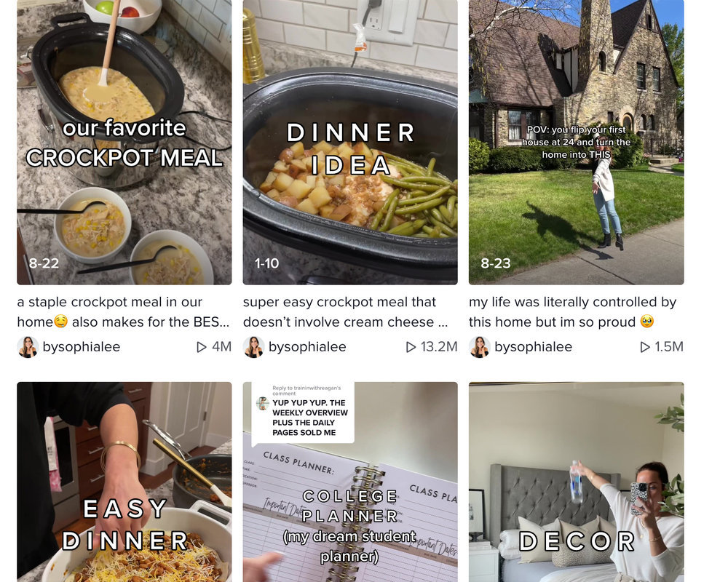
Task: Open the DECOR bedroom video thumbnail
Action: [576, 482]
